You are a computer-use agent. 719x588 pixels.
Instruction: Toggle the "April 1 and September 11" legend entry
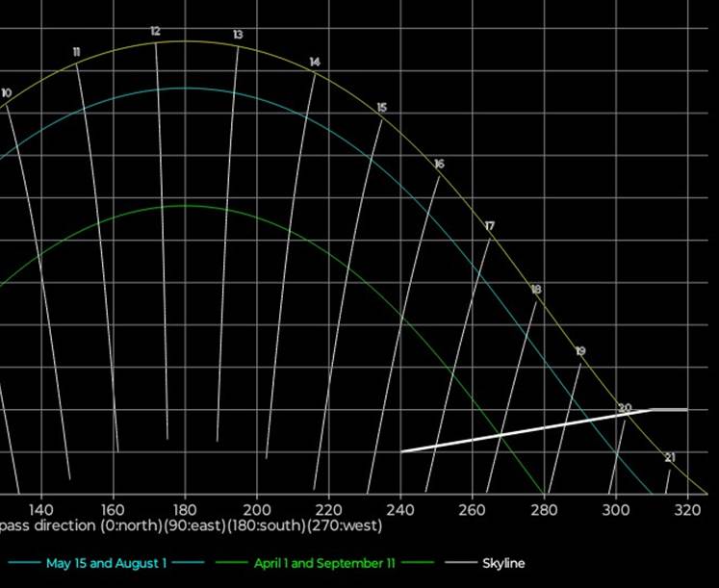point(319,563)
